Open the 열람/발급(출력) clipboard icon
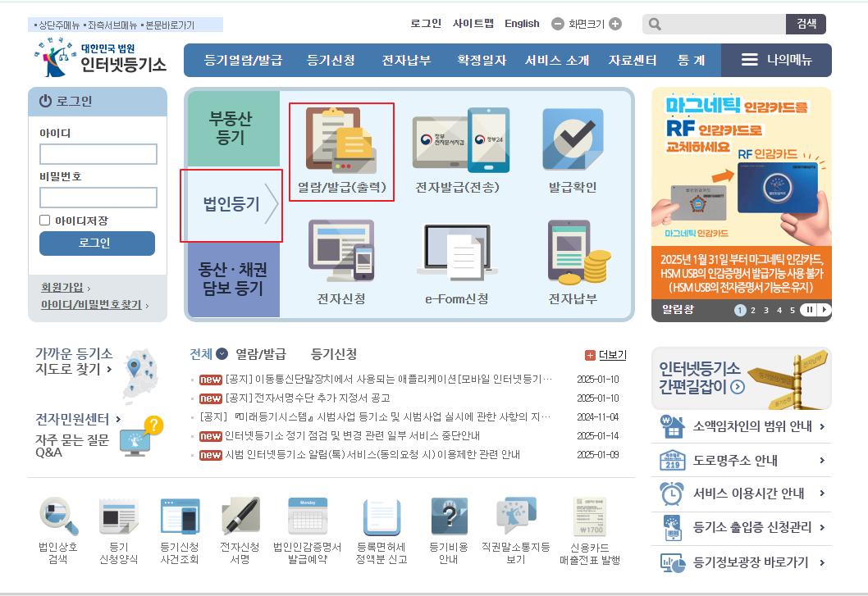 (341, 140)
